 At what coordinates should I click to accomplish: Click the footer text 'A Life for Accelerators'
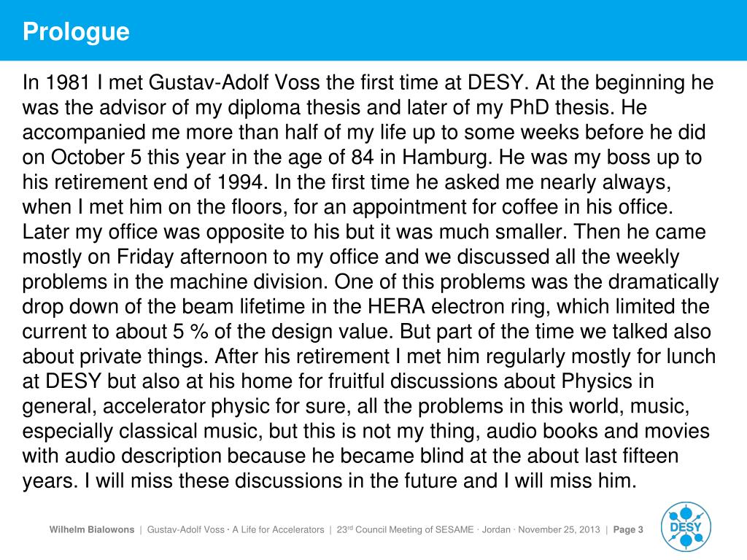point(278,530)
